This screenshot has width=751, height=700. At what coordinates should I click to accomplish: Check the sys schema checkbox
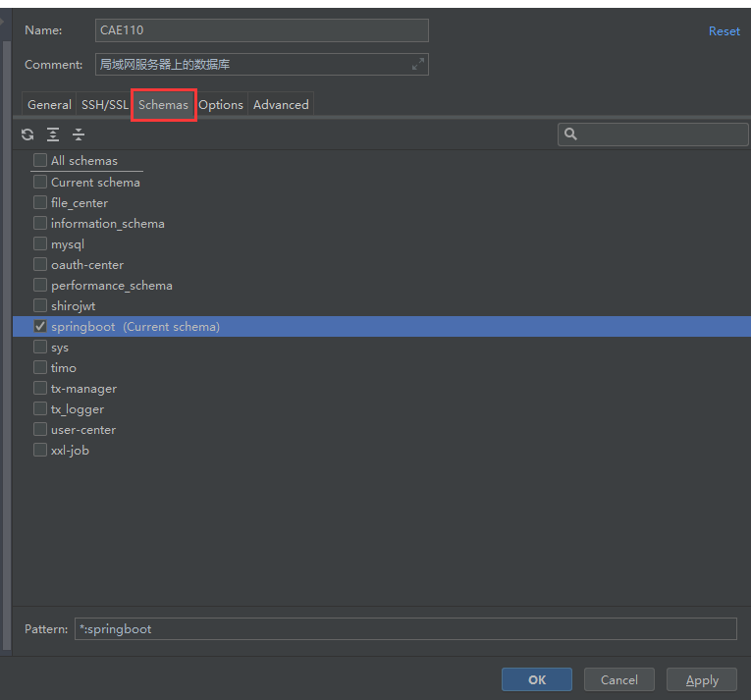click(x=40, y=347)
